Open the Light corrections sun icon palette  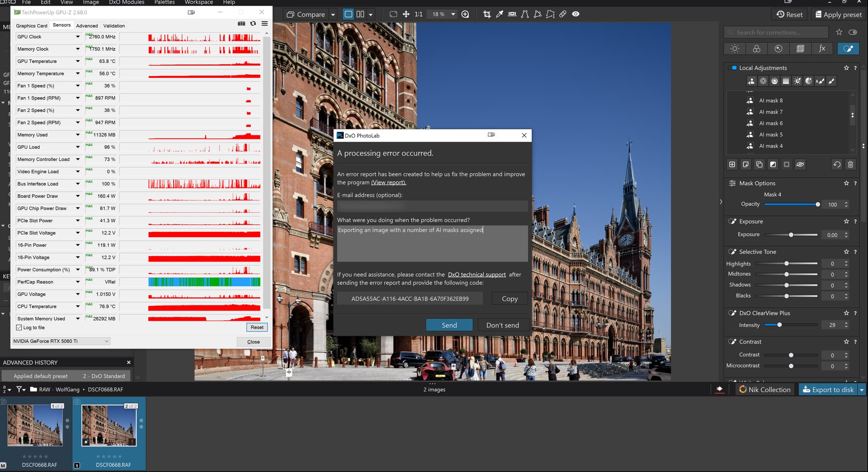(735, 49)
